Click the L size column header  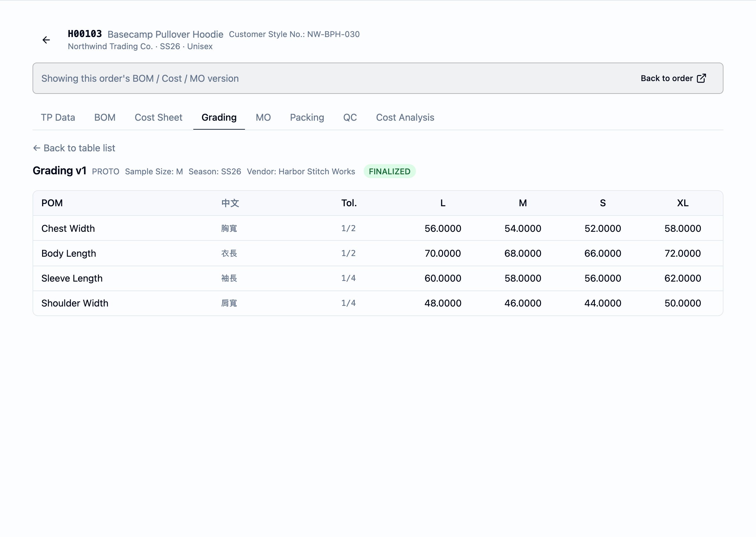443,203
